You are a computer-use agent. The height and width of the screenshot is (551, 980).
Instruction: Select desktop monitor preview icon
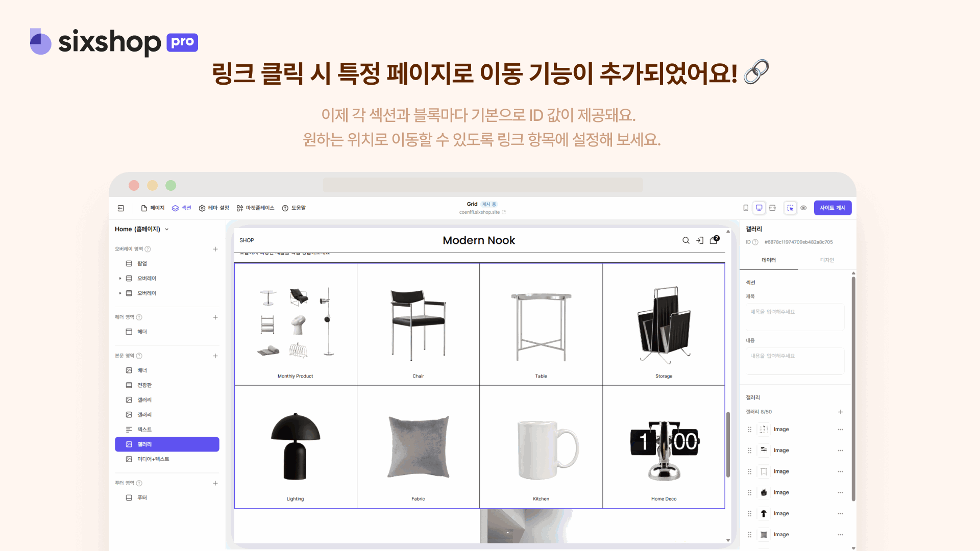tap(759, 208)
